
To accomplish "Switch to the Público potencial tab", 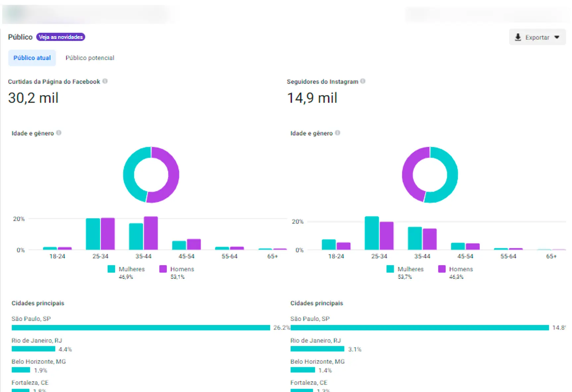I will pyautogui.click(x=90, y=58).
